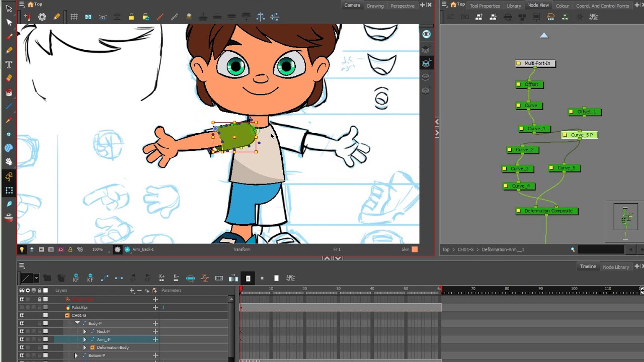Image resolution: width=644 pixels, height=362 pixels.
Task: Switch to the Drawing tab
Action: point(375,6)
